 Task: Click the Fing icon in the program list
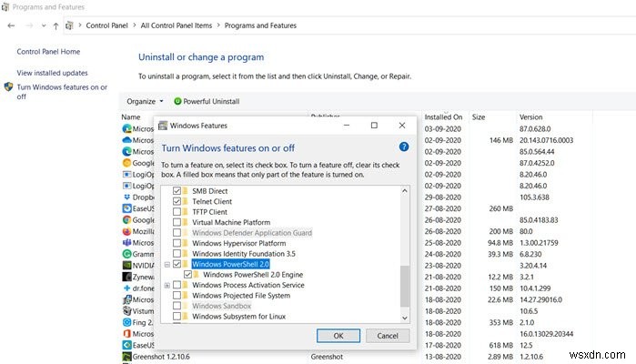(126, 322)
